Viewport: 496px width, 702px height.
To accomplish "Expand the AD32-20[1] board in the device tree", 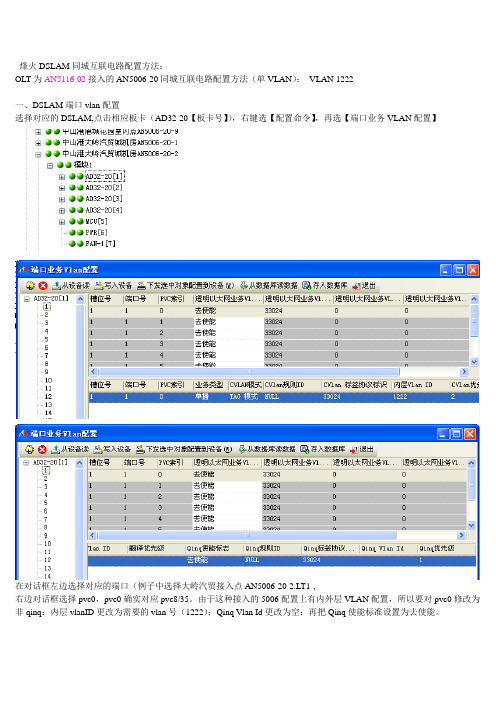I will pos(62,177).
